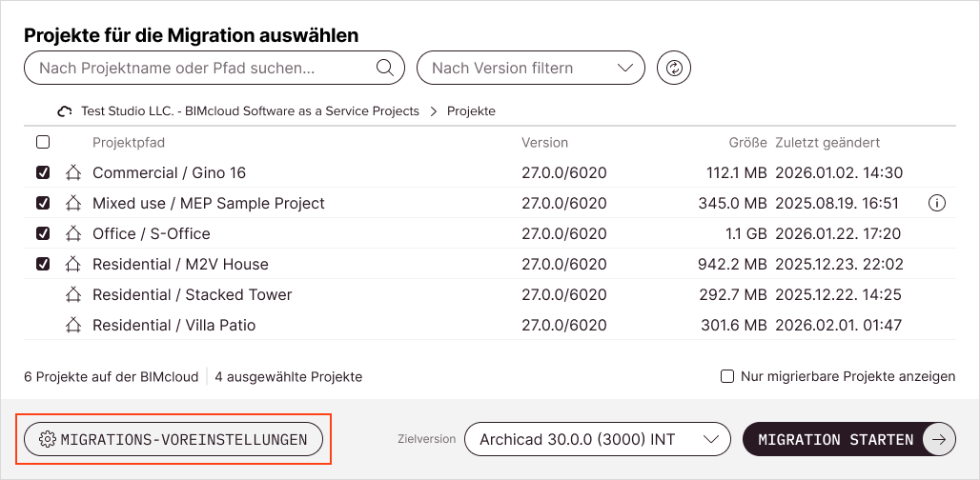Screen dimensions: 980x480
Task: Click date 2025.12.22. 14:25
Action: pos(839,294)
